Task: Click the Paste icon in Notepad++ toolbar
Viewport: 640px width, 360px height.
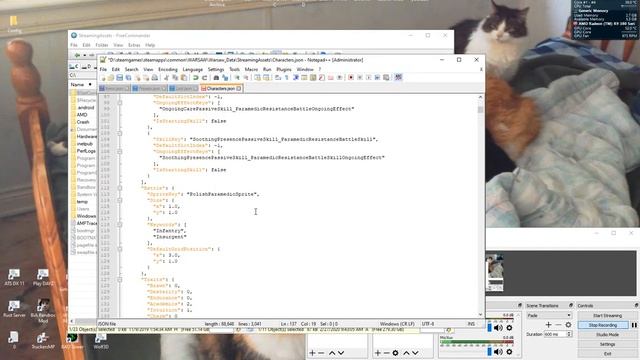Action: 184,78
